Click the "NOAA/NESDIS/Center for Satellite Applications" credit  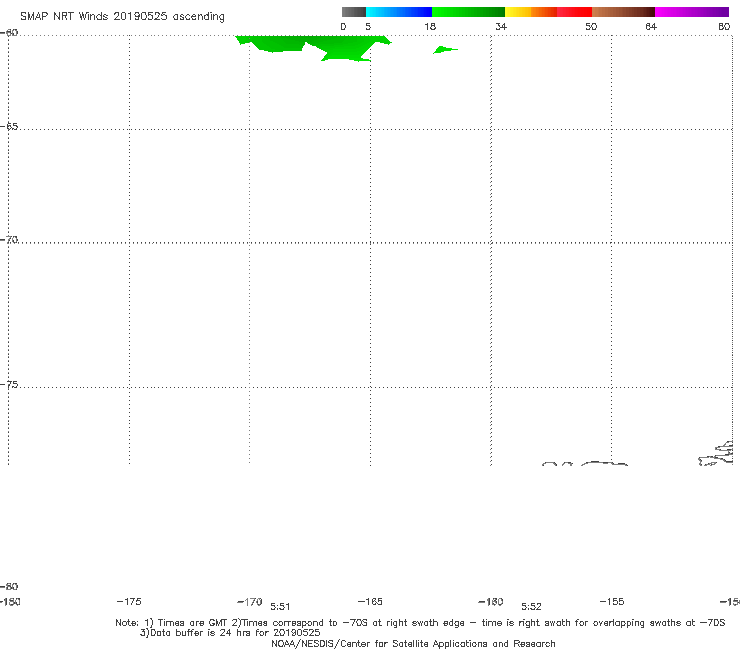pos(413,644)
